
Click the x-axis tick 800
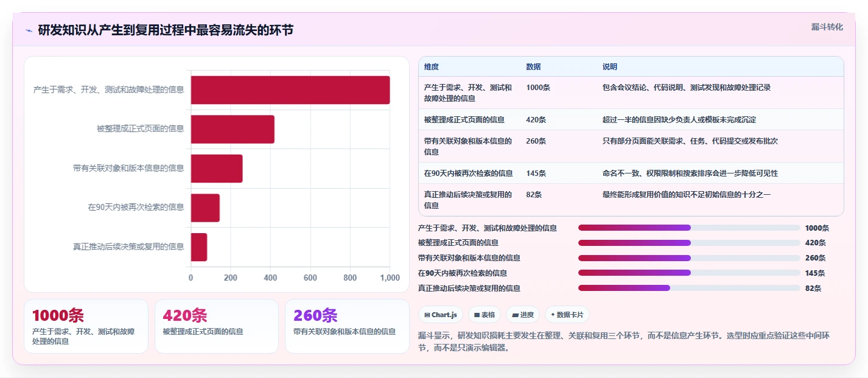pyautogui.click(x=350, y=278)
